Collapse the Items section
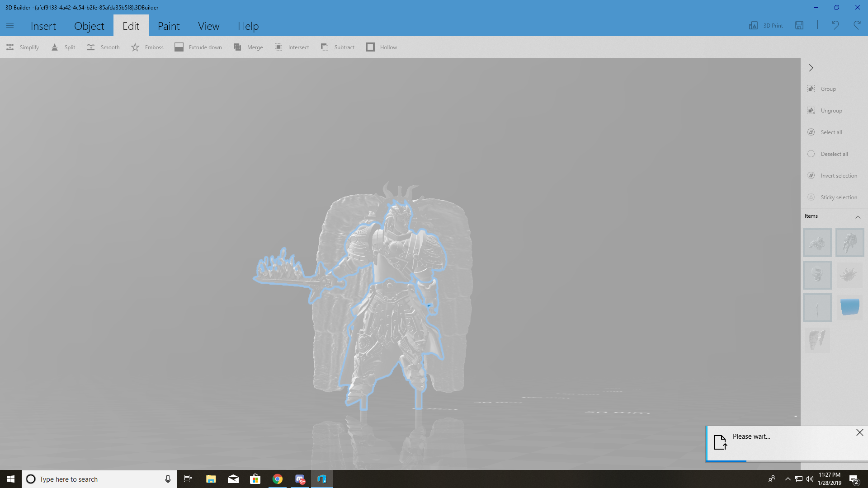The image size is (868, 488). click(x=858, y=217)
